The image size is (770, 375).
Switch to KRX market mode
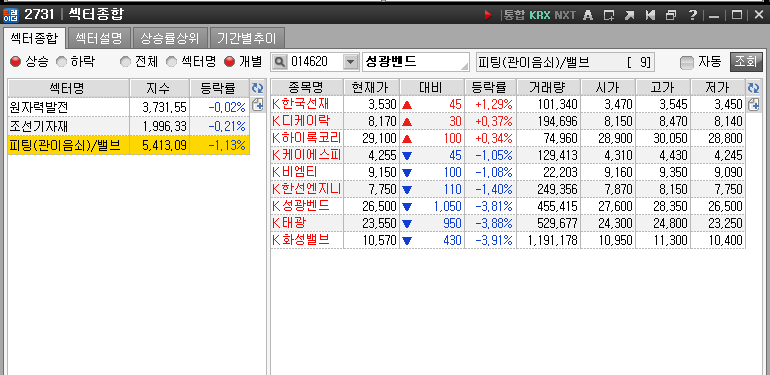point(540,15)
